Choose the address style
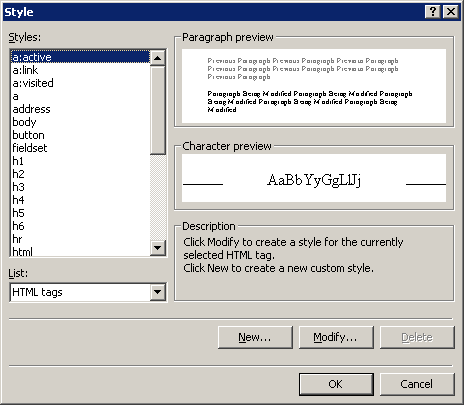464x405 pixels. [x=80, y=109]
